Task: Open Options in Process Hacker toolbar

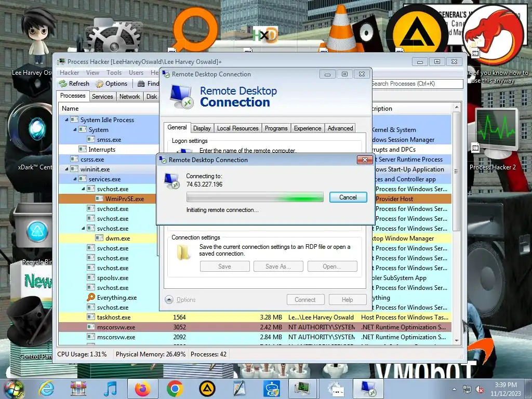Action: pyautogui.click(x=112, y=84)
